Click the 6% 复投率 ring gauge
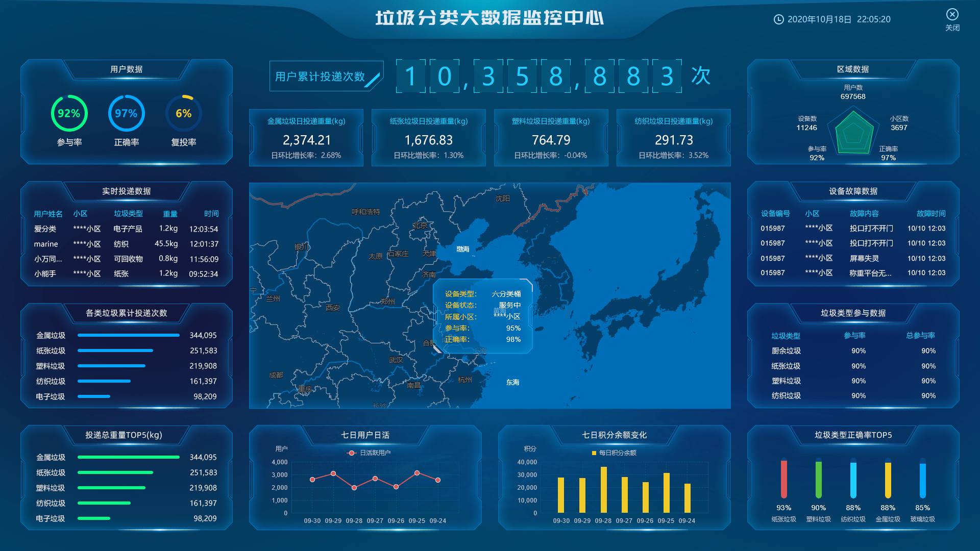 coord(184,113)
